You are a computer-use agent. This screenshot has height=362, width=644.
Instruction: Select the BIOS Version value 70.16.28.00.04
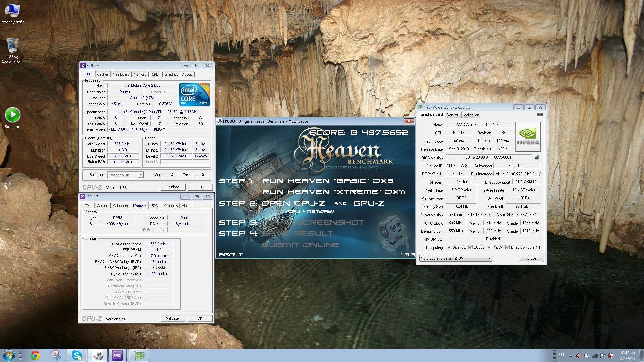[x=489, y=157]
